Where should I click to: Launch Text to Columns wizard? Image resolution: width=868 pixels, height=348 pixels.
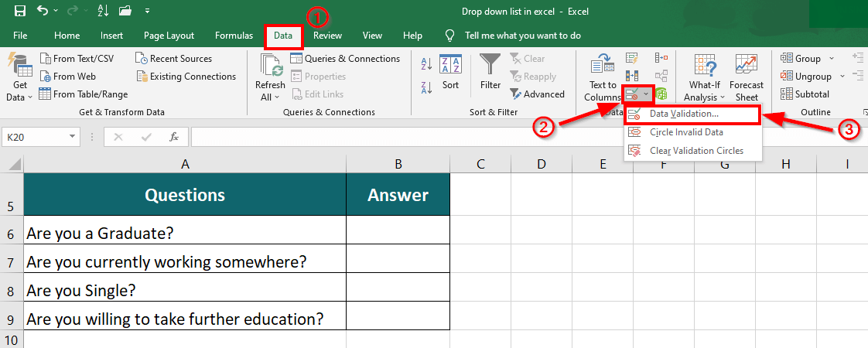pos(603,79)
